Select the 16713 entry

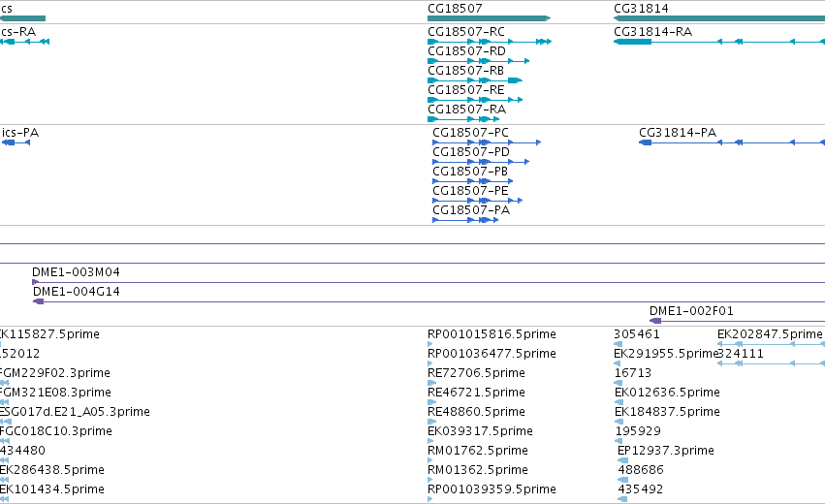(x=633, y=373)
